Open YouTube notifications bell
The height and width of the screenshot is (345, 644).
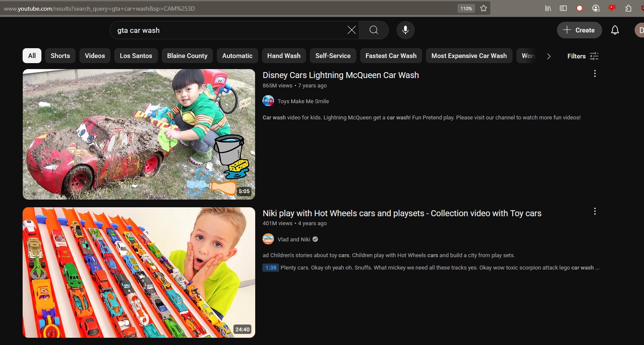(x=615, y=30)
